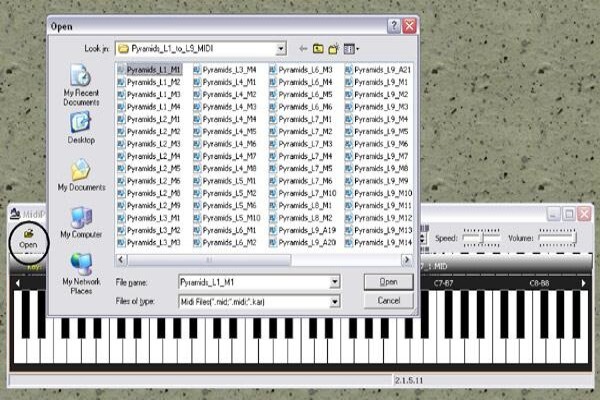Open My Documents in places bar

81,175
